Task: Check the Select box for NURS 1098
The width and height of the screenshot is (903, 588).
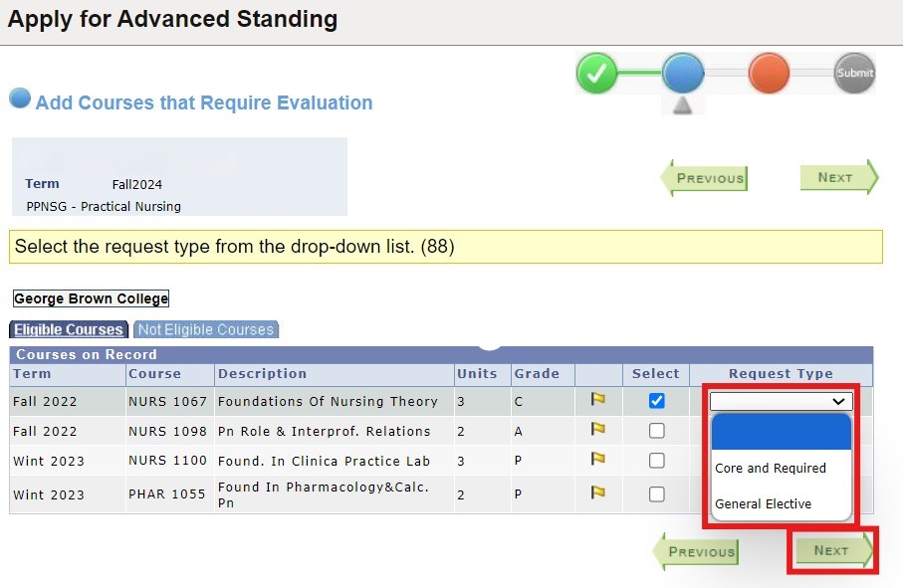Action: 655,428
